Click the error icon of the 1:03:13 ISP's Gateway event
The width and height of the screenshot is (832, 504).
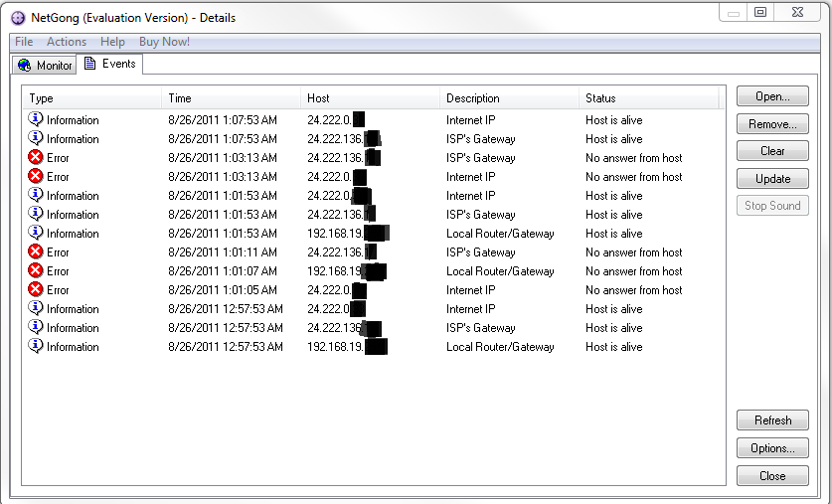click(36, 158)
